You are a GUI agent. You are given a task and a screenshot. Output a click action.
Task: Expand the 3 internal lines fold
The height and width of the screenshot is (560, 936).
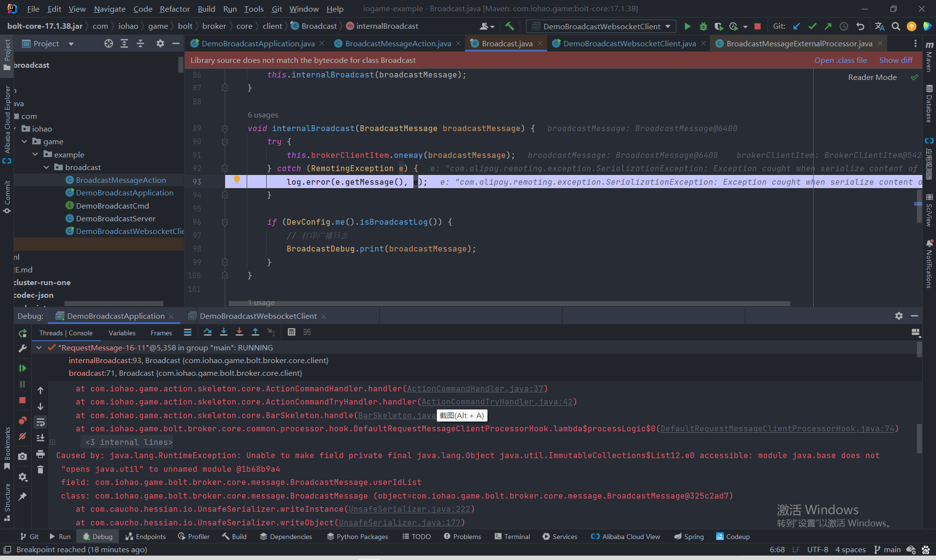pyautogui.click(x=129, y=442)
